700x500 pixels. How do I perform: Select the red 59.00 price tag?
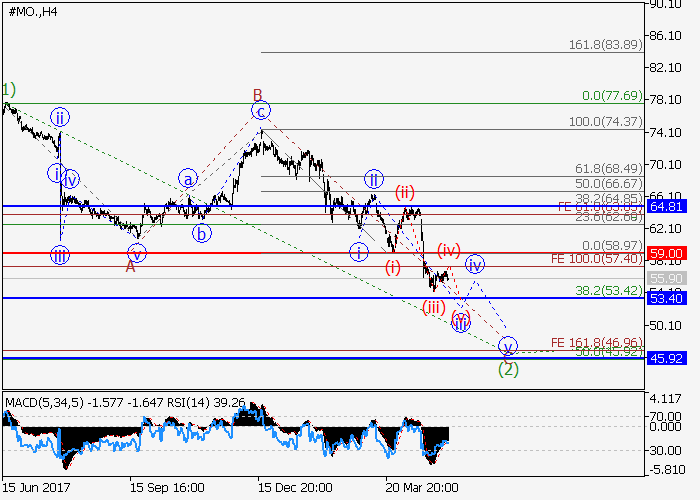pos(664,254)
